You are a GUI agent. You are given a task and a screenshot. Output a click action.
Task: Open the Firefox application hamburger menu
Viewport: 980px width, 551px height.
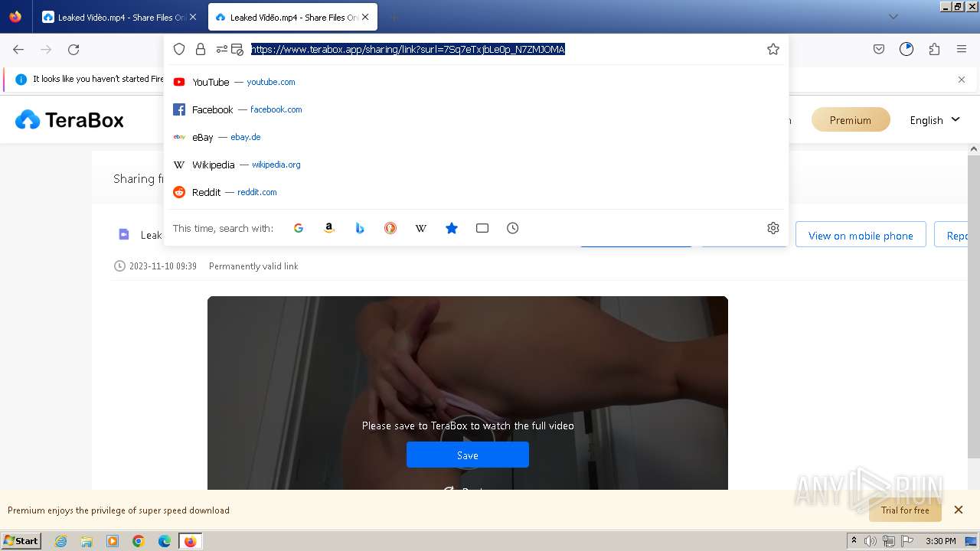pyautogui.click(x=962, y=49)
